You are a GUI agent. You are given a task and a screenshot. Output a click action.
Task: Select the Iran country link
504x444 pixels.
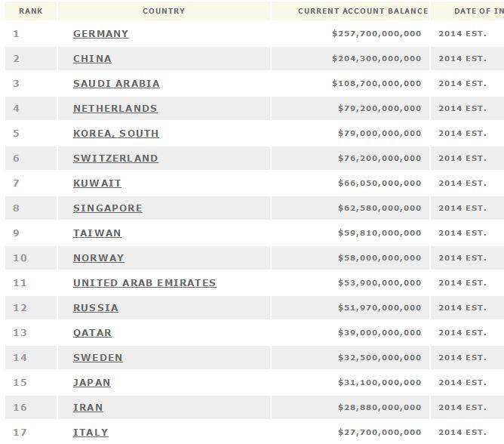[88, 408]
